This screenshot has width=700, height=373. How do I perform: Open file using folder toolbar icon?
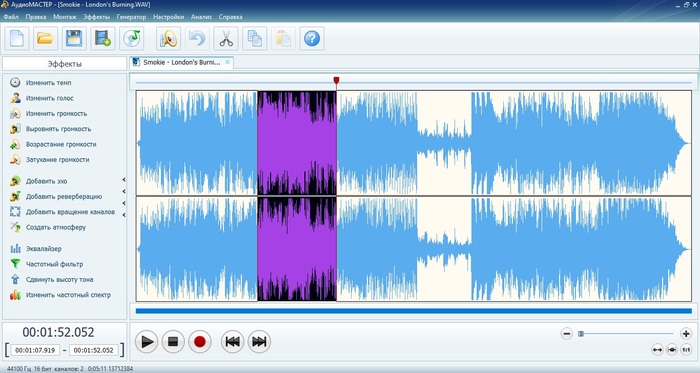(45, 38)
